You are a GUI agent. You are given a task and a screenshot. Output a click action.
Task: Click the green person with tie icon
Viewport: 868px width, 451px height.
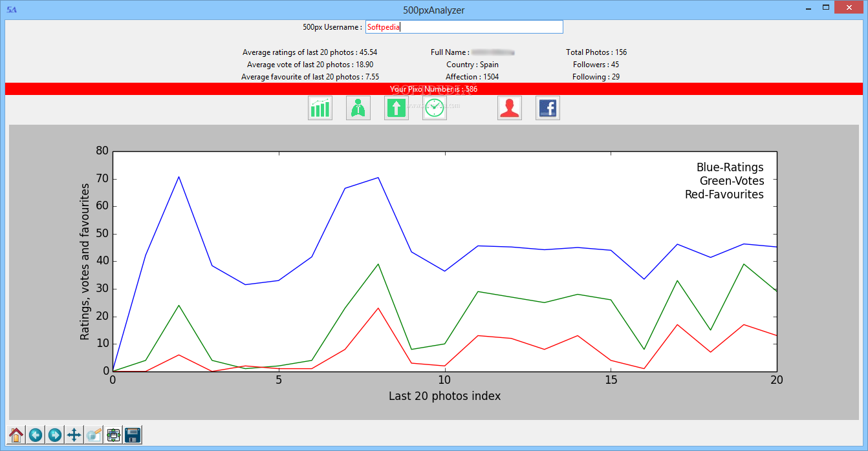[358, 108]
